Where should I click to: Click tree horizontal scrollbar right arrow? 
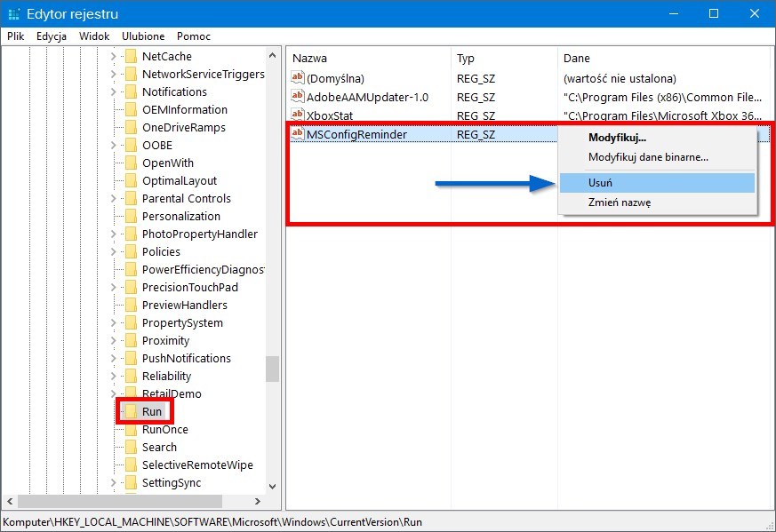258,501
